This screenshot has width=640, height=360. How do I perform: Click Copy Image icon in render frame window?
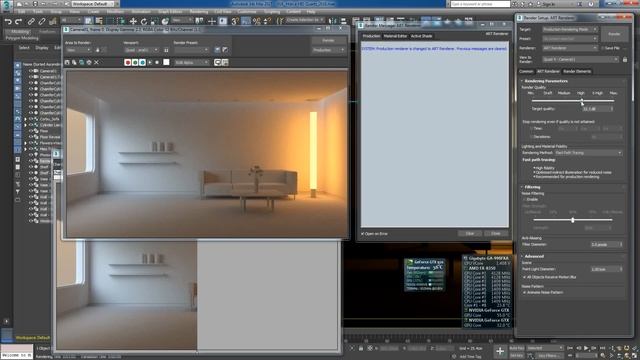(x=74, y=62)
